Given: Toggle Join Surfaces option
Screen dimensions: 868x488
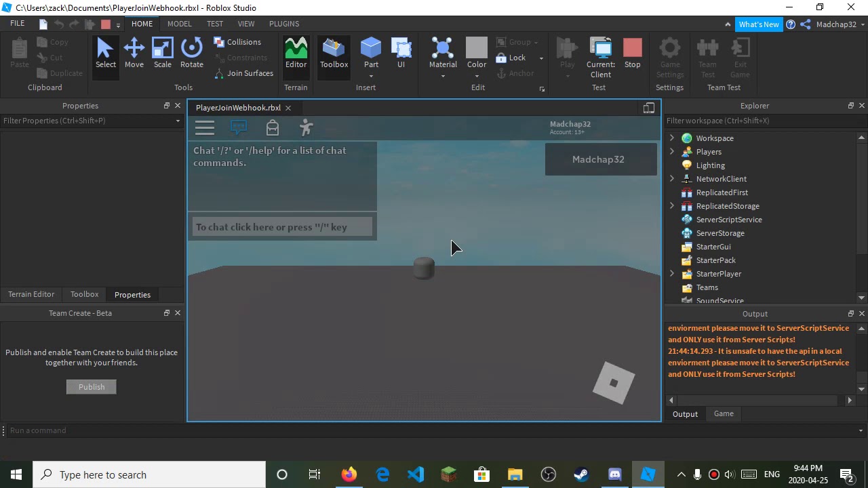Looking at the screenshot, I should coord(243,73).
